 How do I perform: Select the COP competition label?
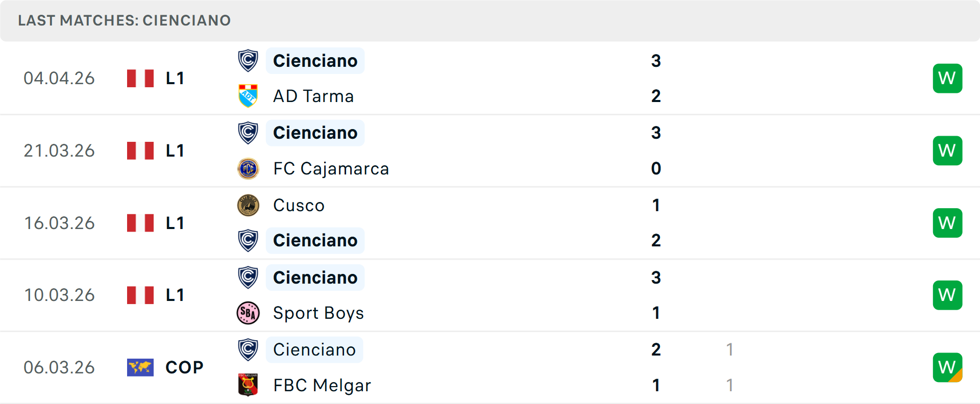coord(184,367)
